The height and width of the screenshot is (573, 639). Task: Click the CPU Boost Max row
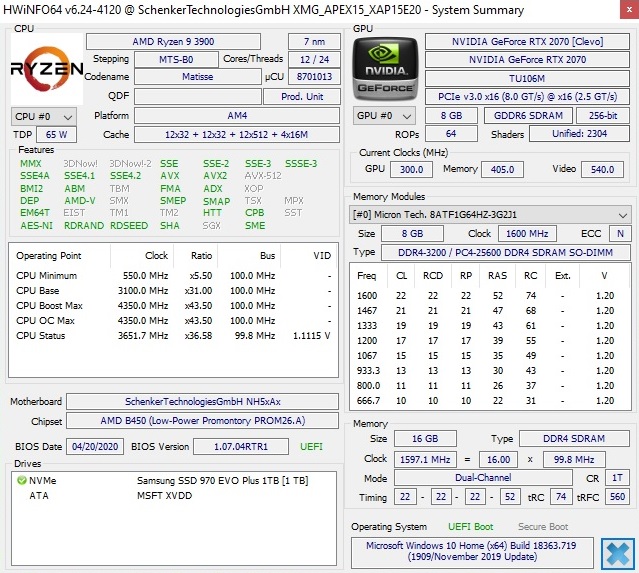173,306
